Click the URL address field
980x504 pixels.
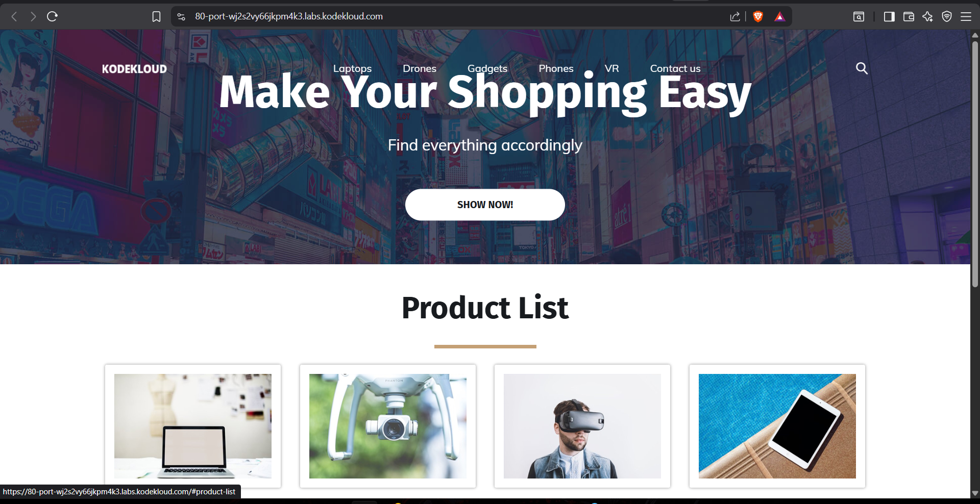[454, 16]
